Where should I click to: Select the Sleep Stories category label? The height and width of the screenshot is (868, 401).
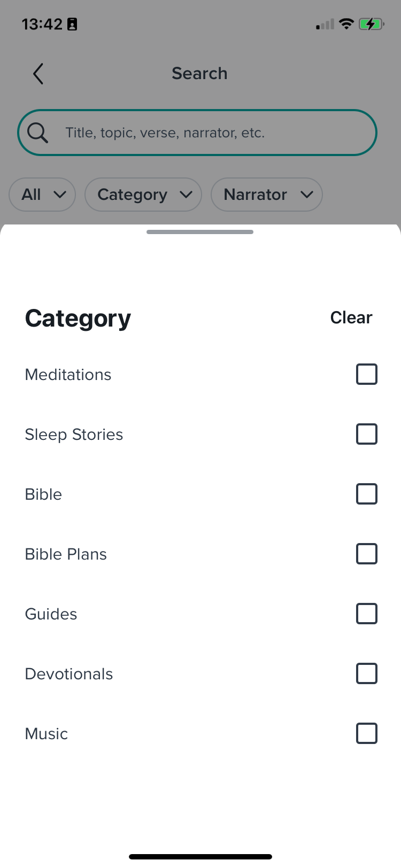(x=74, y=435)
